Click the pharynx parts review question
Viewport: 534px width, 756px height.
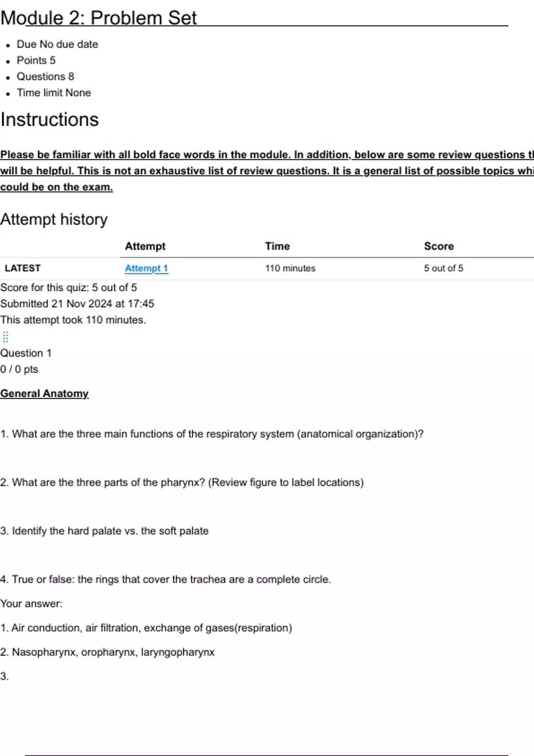[182, 483]
